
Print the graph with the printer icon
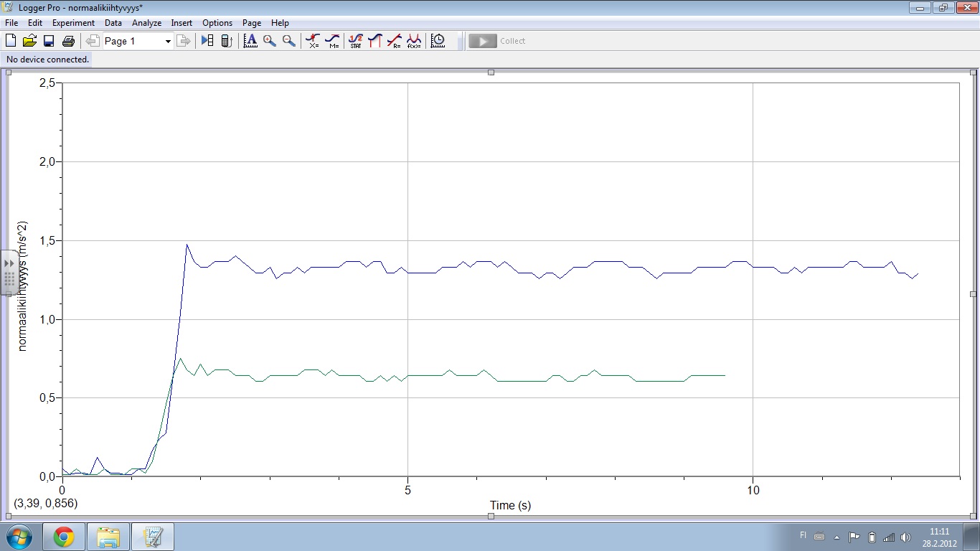68,41
